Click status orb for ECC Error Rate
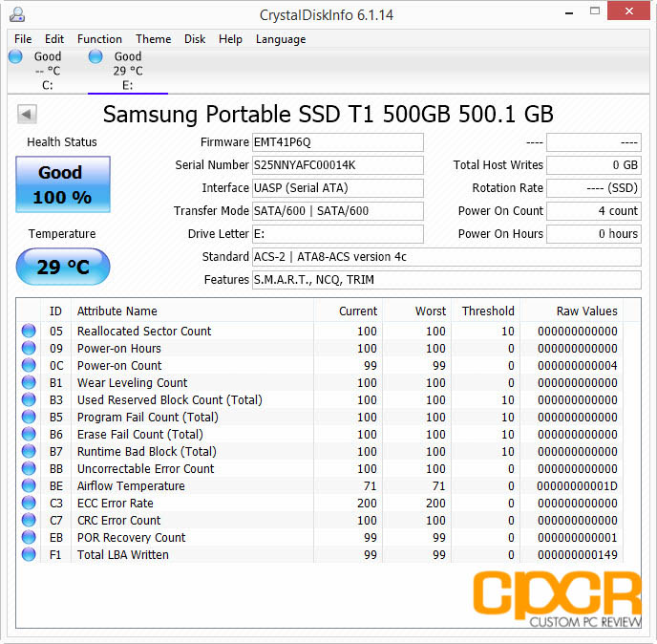Screen dimensions: 657x644 click(x=29, y=503)
